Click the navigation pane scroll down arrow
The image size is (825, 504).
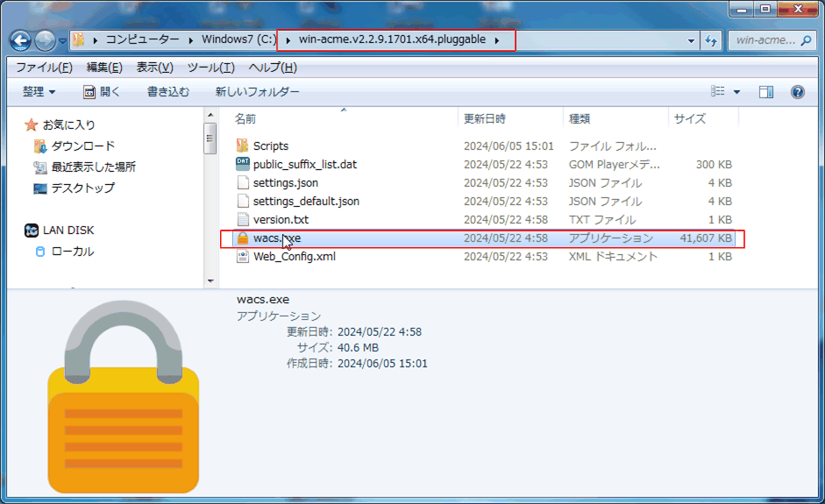(x=210, y=281)
